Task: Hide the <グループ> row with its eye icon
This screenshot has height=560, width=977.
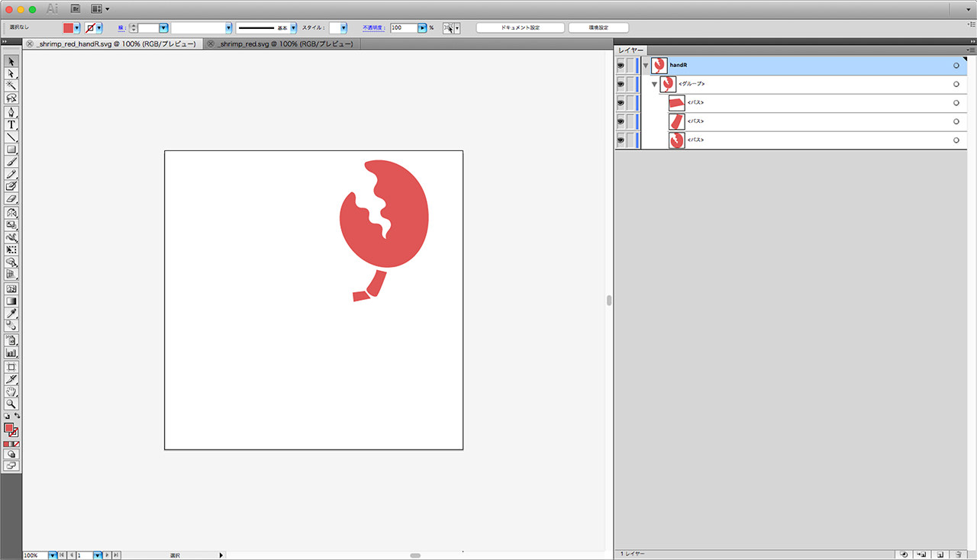Action: [621, 84]
